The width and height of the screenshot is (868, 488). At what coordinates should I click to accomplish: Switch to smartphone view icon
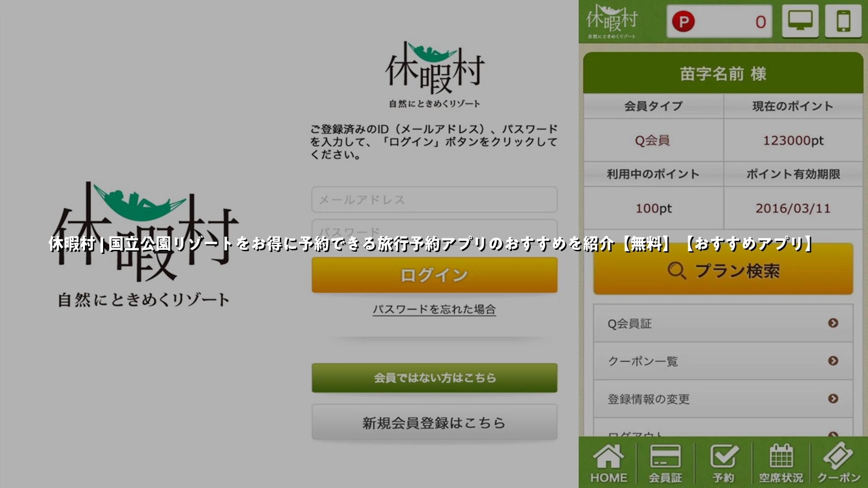point(843,21)
